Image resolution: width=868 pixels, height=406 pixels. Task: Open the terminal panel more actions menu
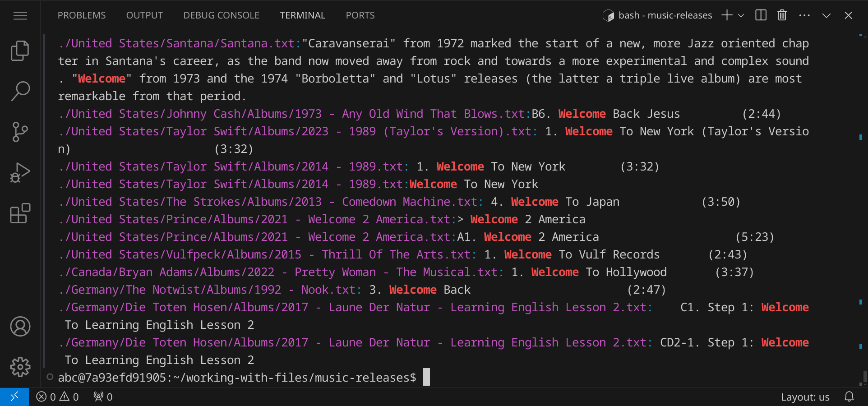pos(804,15)
